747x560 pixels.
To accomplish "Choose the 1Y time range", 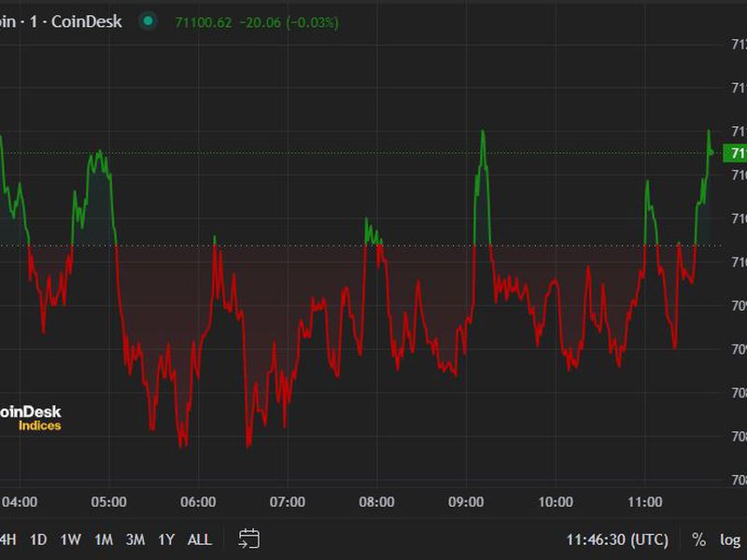I will point(166,539).
